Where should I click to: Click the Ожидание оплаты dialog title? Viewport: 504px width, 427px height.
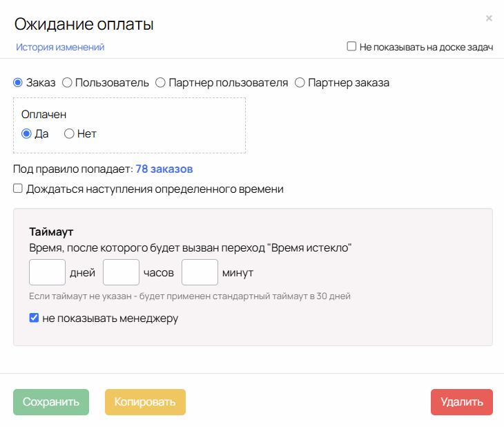tap(84, 24)
